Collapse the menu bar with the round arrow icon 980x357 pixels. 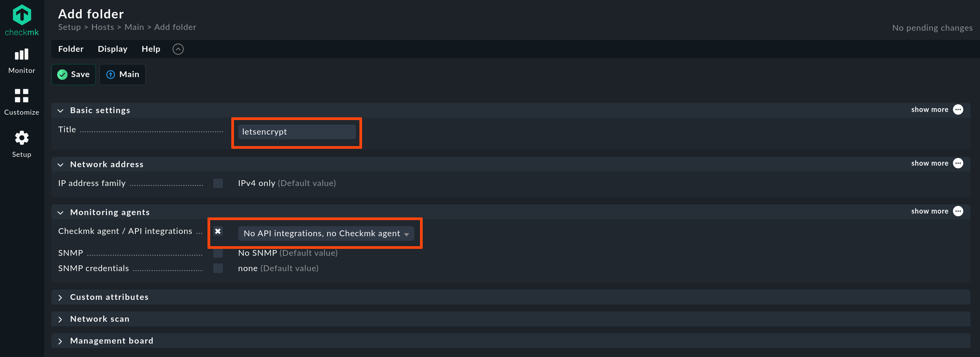tap(178, 49)
